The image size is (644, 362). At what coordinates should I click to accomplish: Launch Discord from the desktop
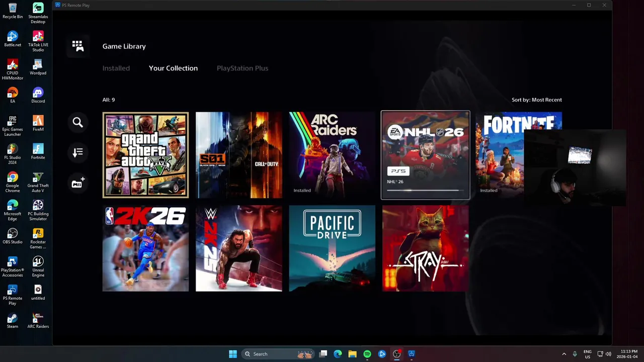coord(38,96)
